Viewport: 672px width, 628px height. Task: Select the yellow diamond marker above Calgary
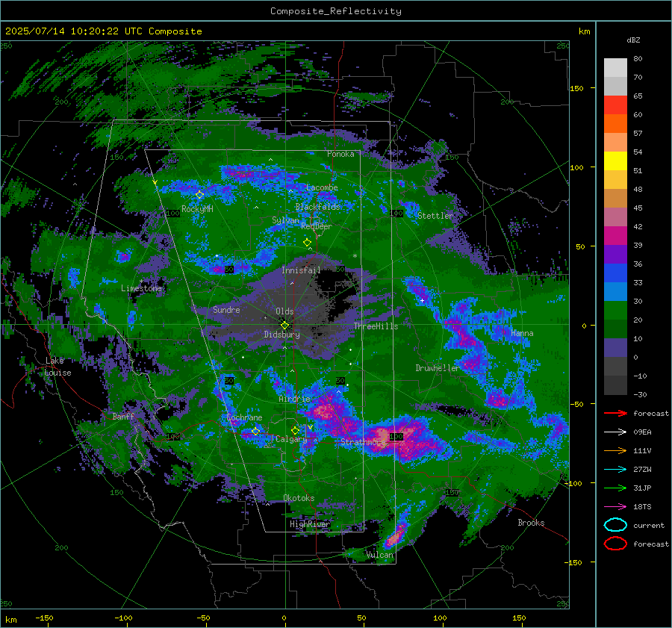(x=295, y=430)
